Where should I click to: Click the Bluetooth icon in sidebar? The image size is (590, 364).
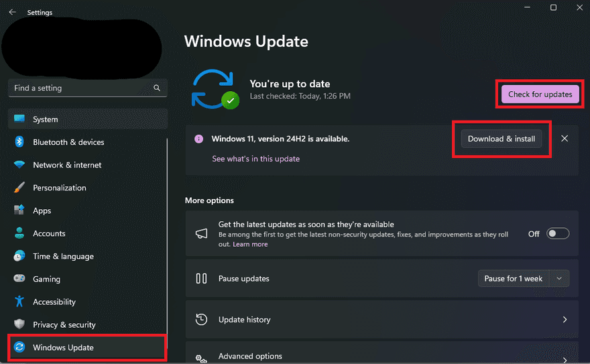coord(19,141)
